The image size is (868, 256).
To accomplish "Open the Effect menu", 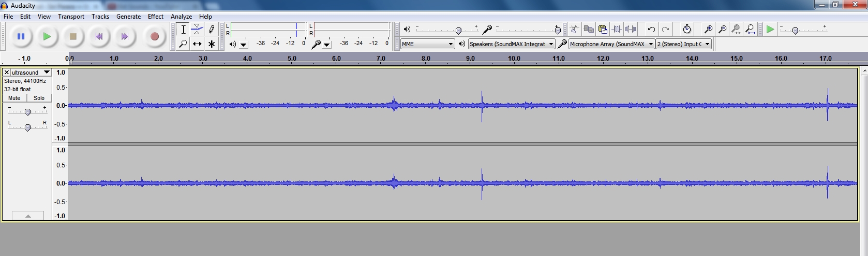I will [155, 17].
